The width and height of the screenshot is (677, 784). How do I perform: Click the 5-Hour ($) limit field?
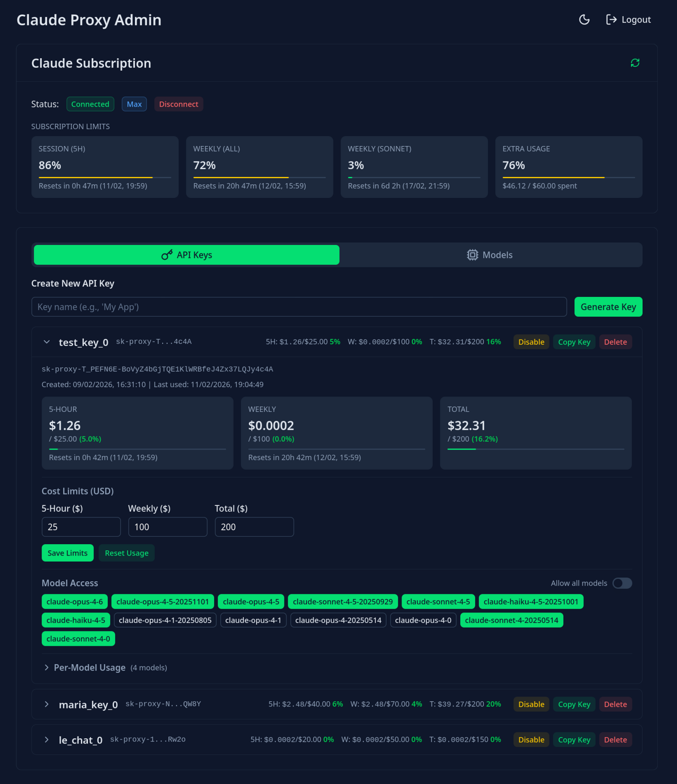tap(81, 527)
